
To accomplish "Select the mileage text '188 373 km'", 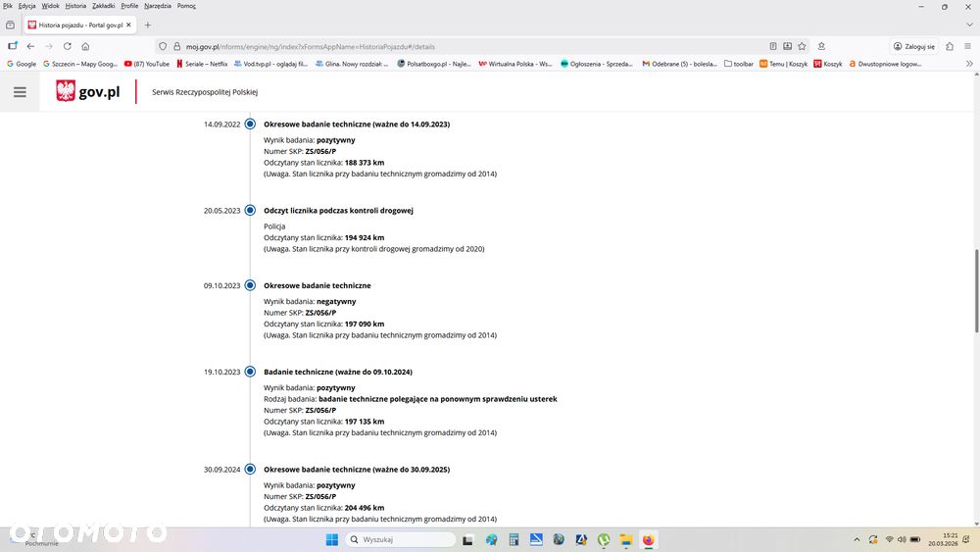I will (x=365, y=163).
